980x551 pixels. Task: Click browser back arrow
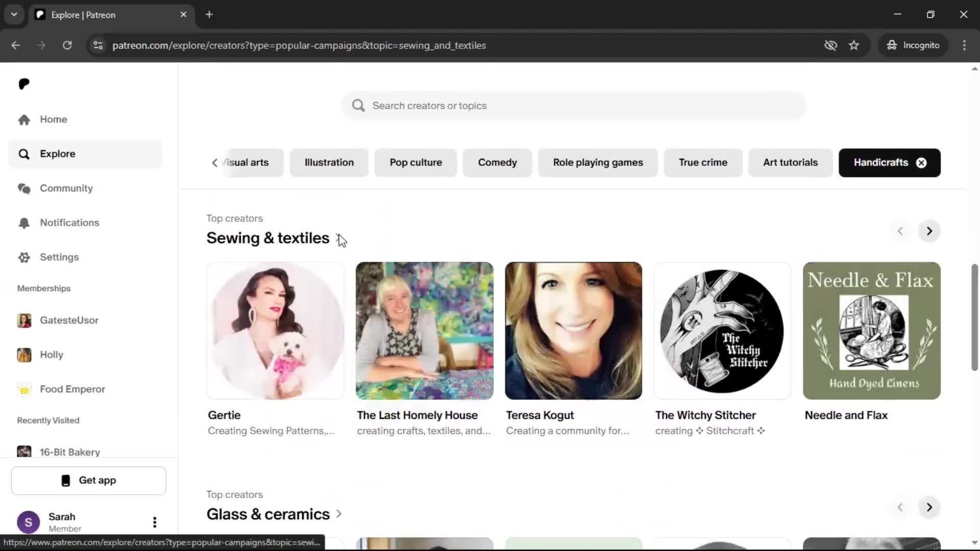tap(16, 45)
